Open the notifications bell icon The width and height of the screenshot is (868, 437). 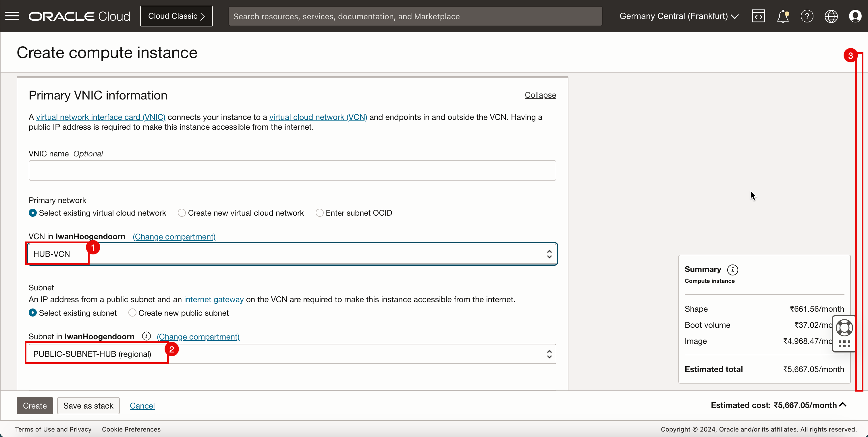783,16
